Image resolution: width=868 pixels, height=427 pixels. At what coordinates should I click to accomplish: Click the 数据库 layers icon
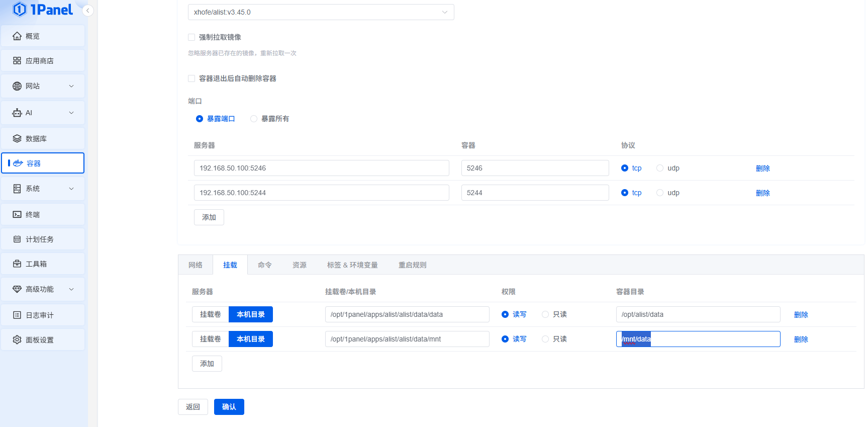coord(17,139)
